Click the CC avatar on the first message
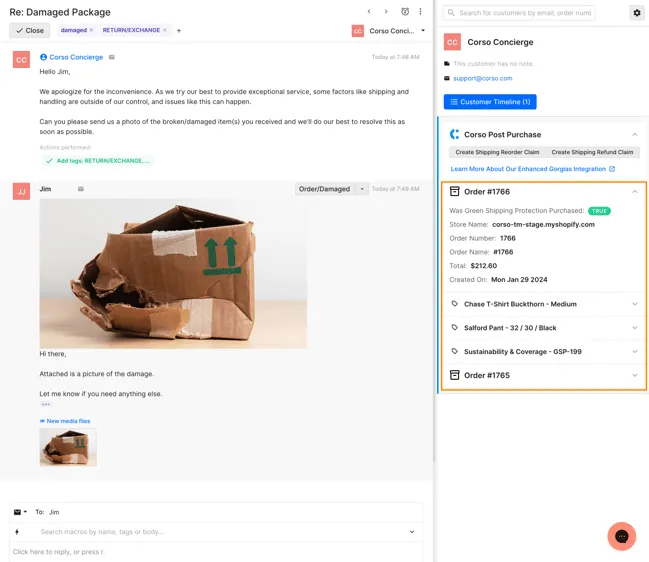 pos(22,60)
